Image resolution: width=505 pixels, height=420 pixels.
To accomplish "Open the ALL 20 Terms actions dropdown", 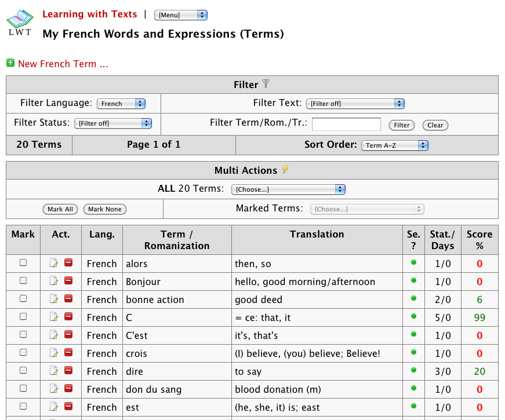I will click(x=288, y=189).
